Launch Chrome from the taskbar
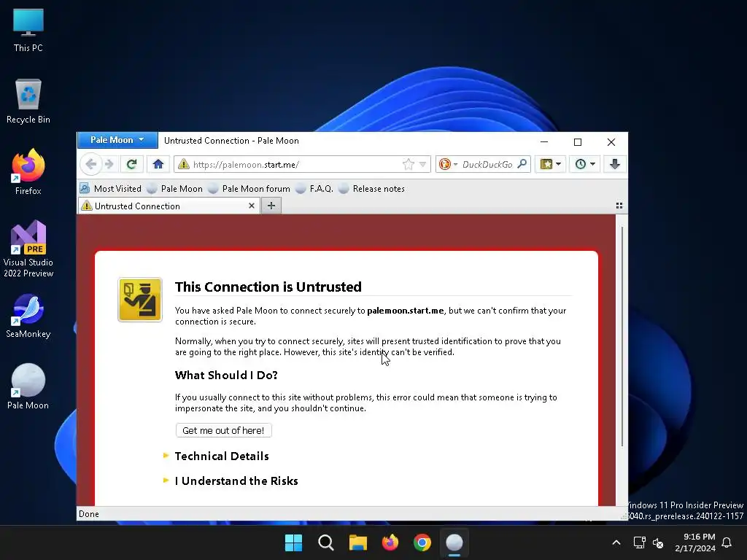 tap(422, 542)
